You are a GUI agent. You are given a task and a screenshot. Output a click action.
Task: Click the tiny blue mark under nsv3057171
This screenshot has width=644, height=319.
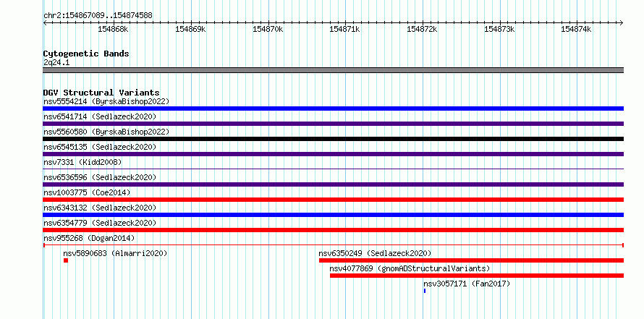click(425, 291)
